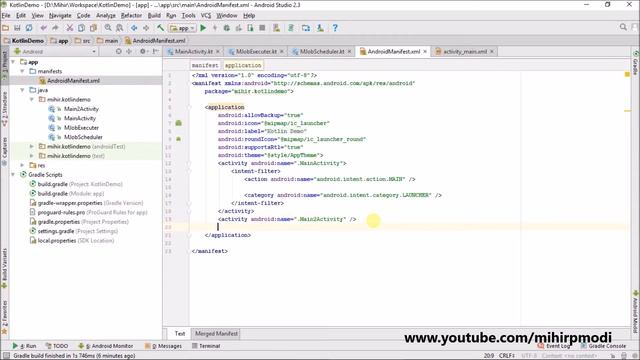The width and height of the screenshot is (640, 360).
Task: Close the MJobExecuter.kt tab
Action: pyautogui.click(x=282, y=52)
